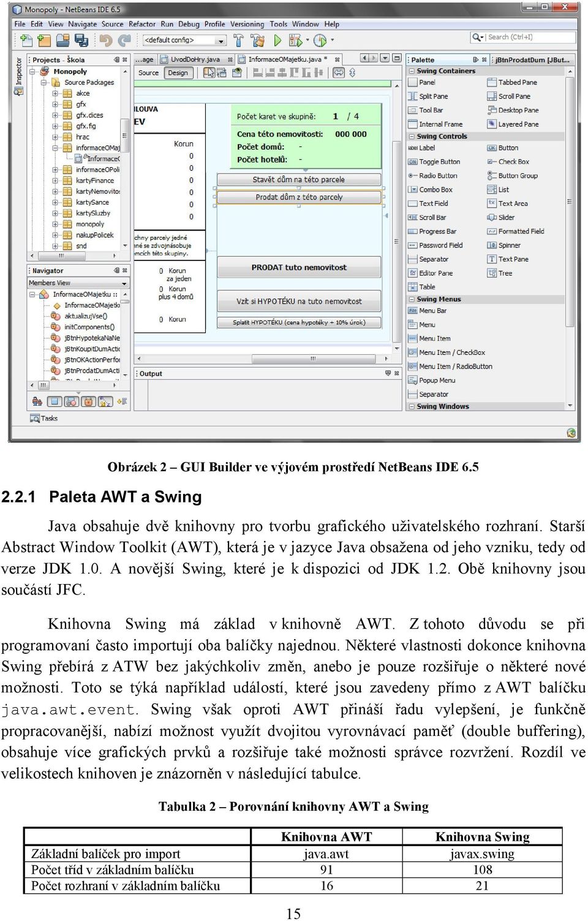588x921 pixels.
Task: Click 'Stavět dům na této parcele' button
Action: [x=299, y=180]
